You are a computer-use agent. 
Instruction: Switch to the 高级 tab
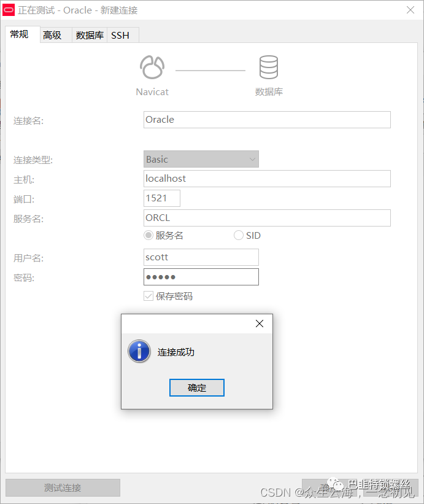click(x=52, y=36)
